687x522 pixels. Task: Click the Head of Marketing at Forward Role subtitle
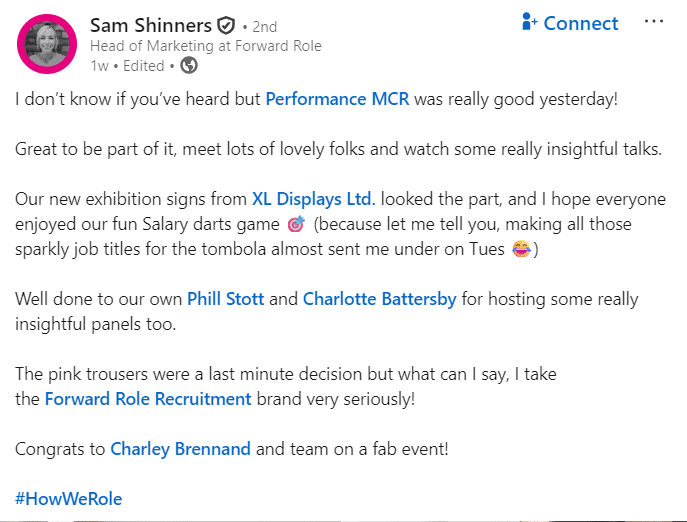coord(205,46)
